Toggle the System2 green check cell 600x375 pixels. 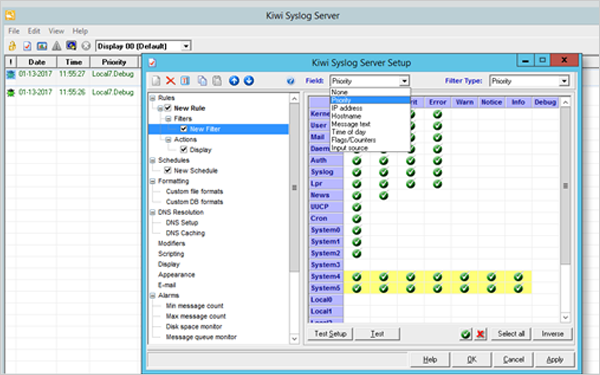point(357,253)
